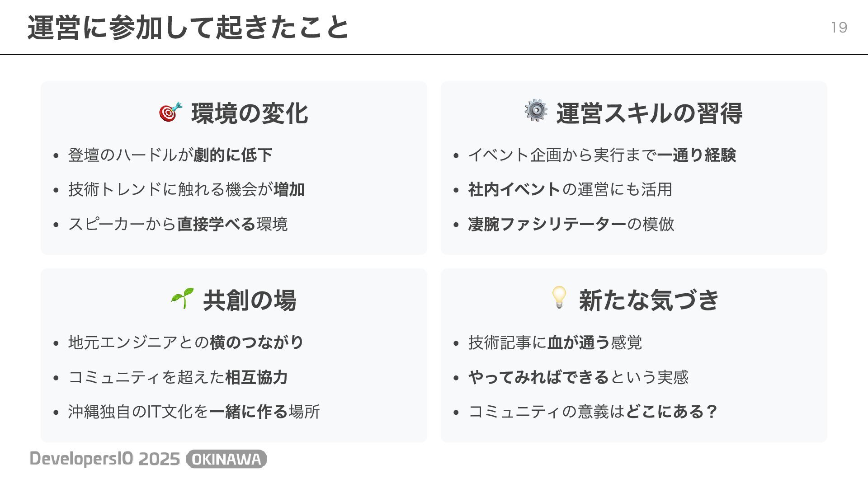Click the OKINAWA badge in footer

pos(226,459)
